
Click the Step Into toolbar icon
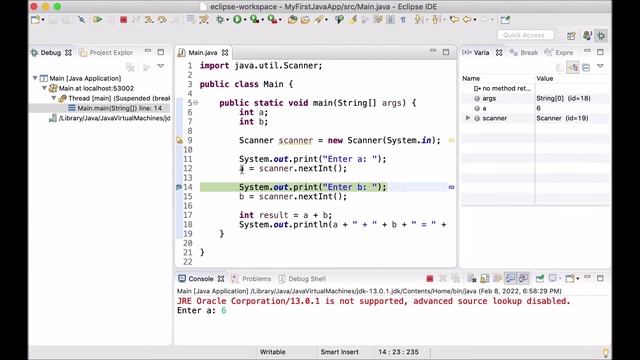[149, 19]
